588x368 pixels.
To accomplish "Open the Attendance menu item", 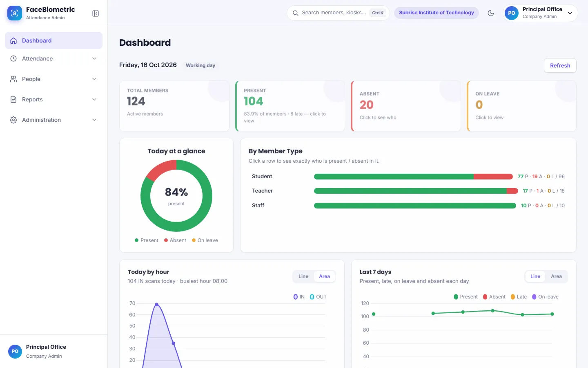I will [53, 58].
